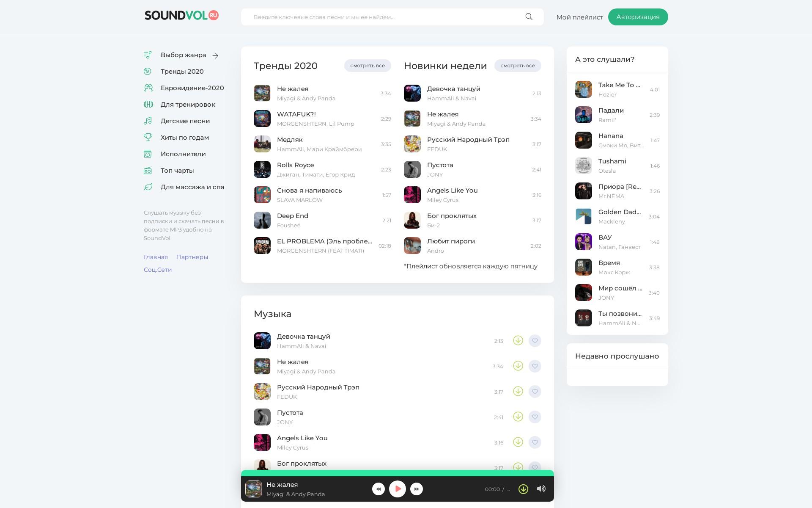Favorite Девочка танцуй with the heart icon
Image resolution: width=812 pixels, height=508 pixels.
(x=535, y=341)
